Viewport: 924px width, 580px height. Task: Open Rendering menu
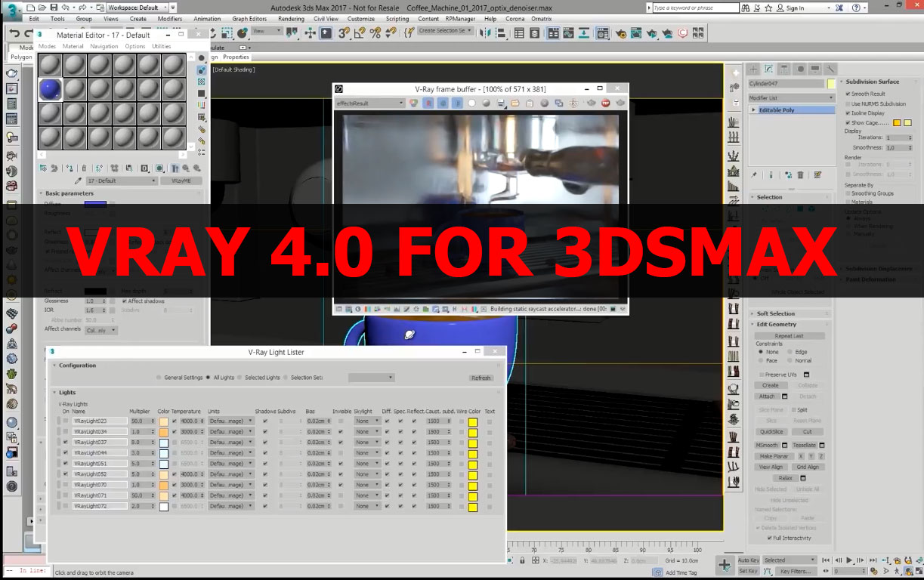click(291, 19)
